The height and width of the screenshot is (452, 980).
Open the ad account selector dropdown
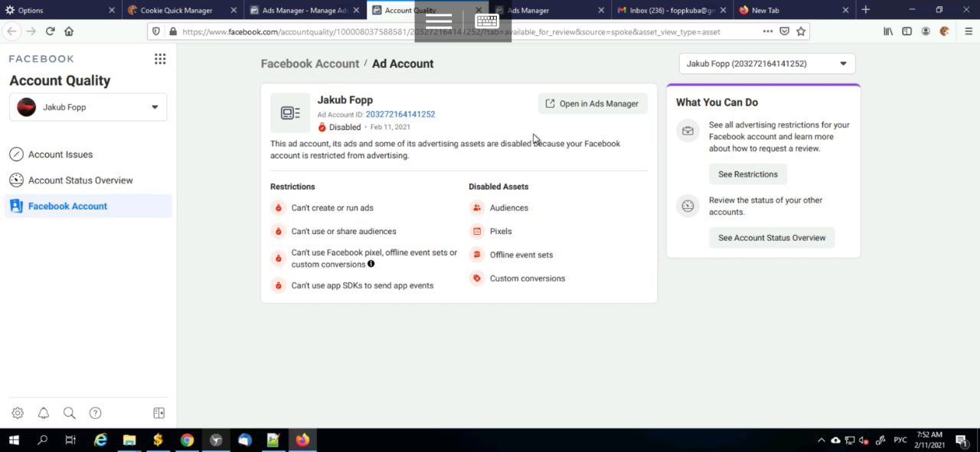tap(767, 63)
